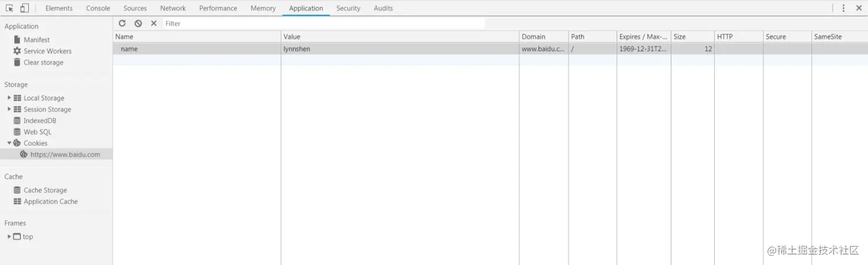The image size is (868, 265).
Task: Open the Network tab
Action: [173, 8]
